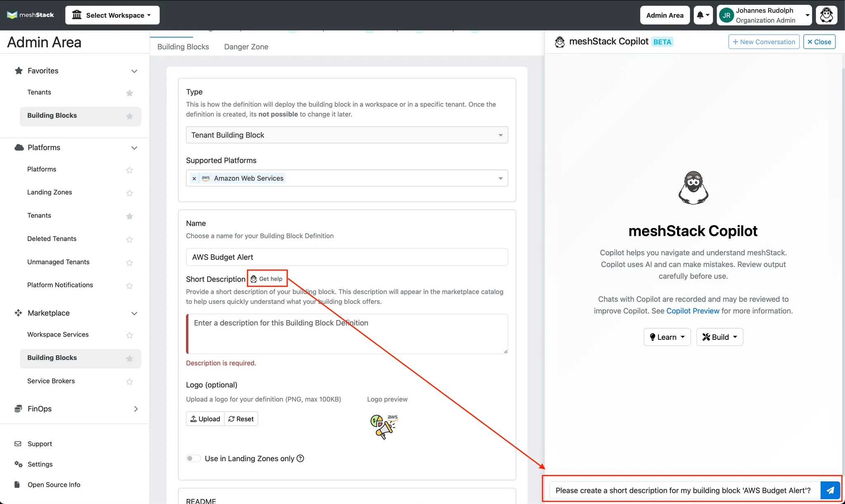Open Service Brokers in the Marketplace menu
Viewport: 845px width, 504px height.
click(51, 381)
